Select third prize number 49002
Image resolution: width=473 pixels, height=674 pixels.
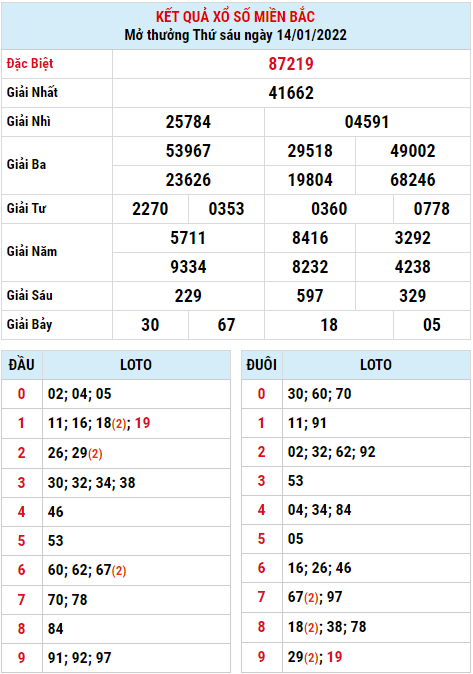(x=413, y=151)
